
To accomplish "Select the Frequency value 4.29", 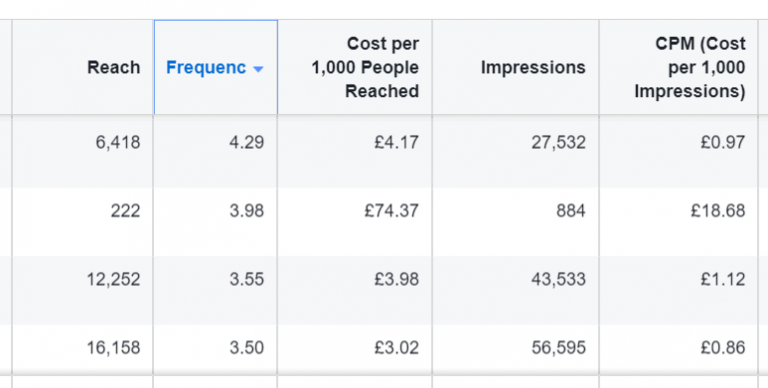I will (247, 143).
